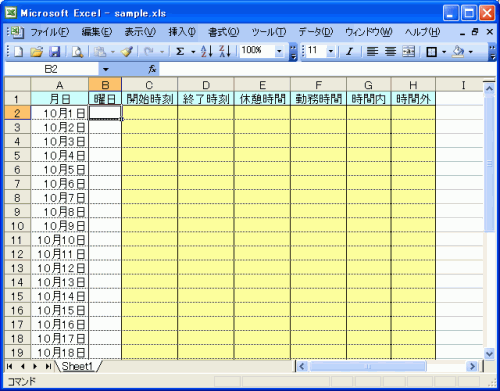Click the cell containing 10月15日

click(x=60, y=310)
